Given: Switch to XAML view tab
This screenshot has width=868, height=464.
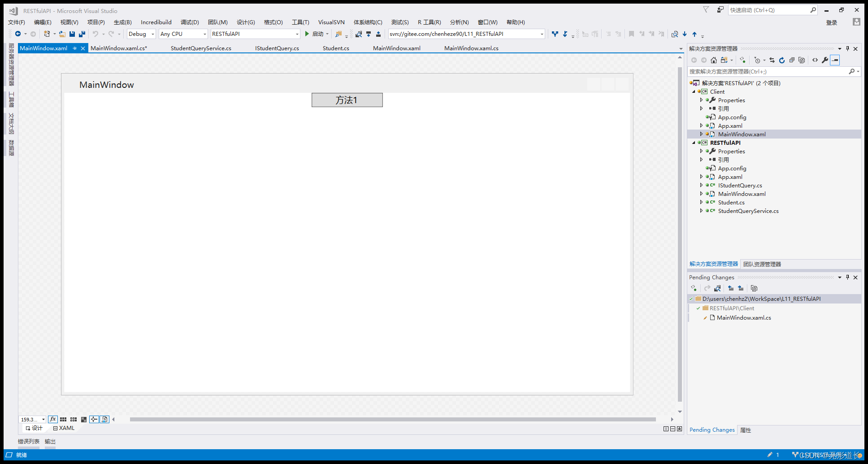Looking at the screenshot, I should coord(64,428).
